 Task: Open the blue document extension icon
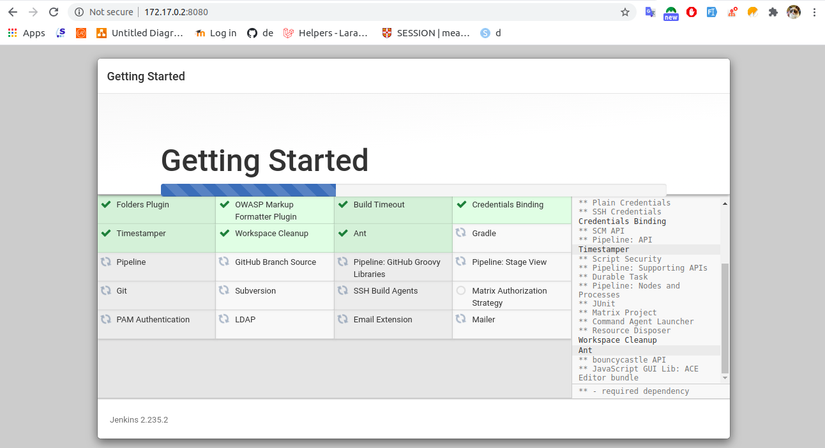[x=711, y=12]
